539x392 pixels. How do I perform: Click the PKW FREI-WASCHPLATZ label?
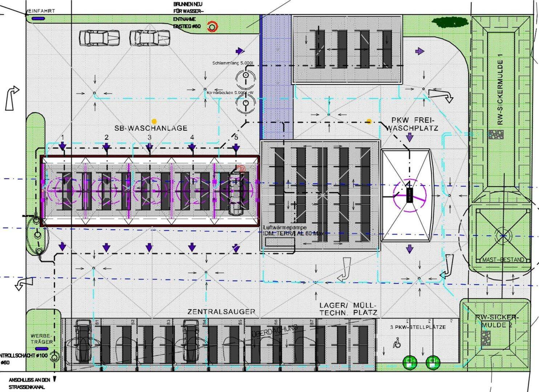click(412, 124)
